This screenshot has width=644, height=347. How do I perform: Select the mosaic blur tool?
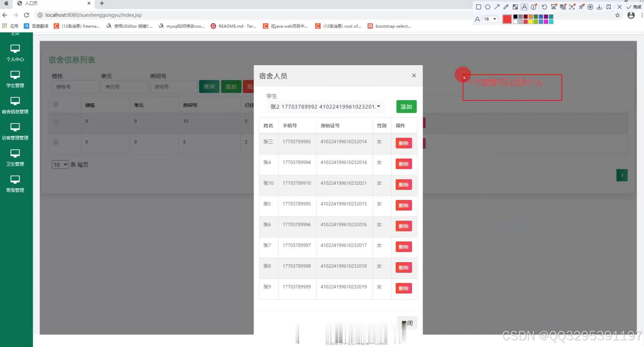(515, 7)
